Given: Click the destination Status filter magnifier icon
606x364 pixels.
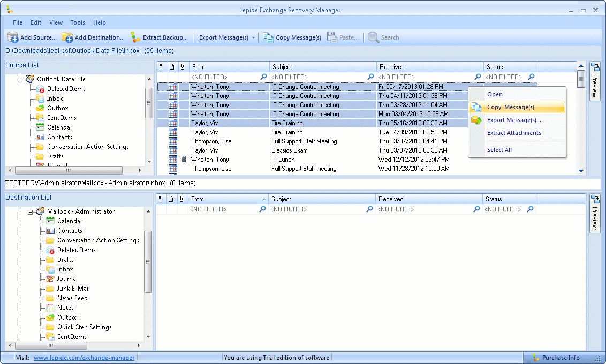Looking at the screenshot, I should [530, 209].
